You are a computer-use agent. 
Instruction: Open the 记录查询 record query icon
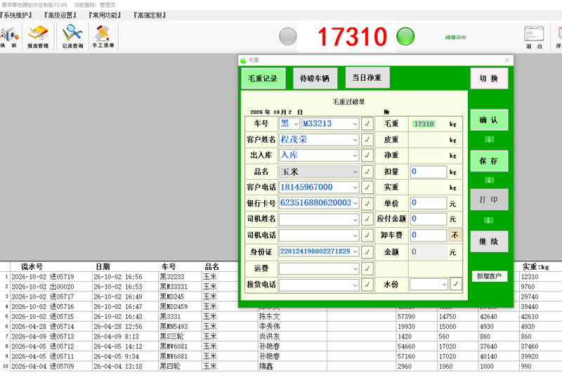[x=72, y=37]
